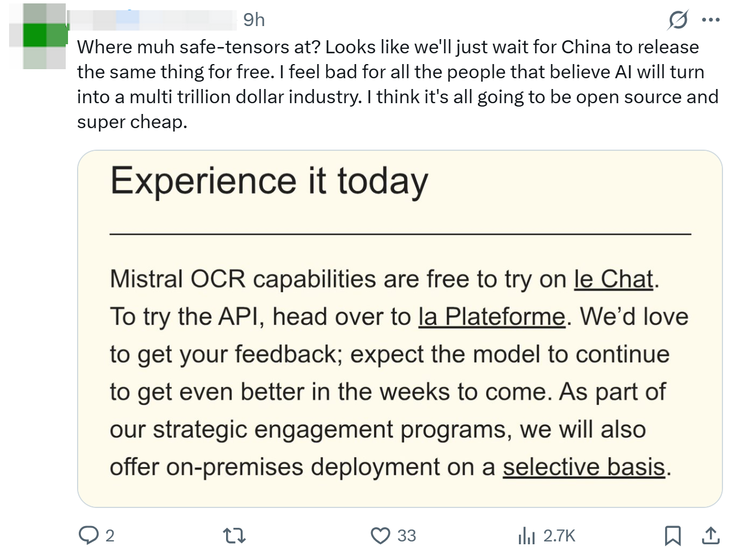Click the blurred author username
Screen dimensions: 740x559
click(x=150, y=20)
